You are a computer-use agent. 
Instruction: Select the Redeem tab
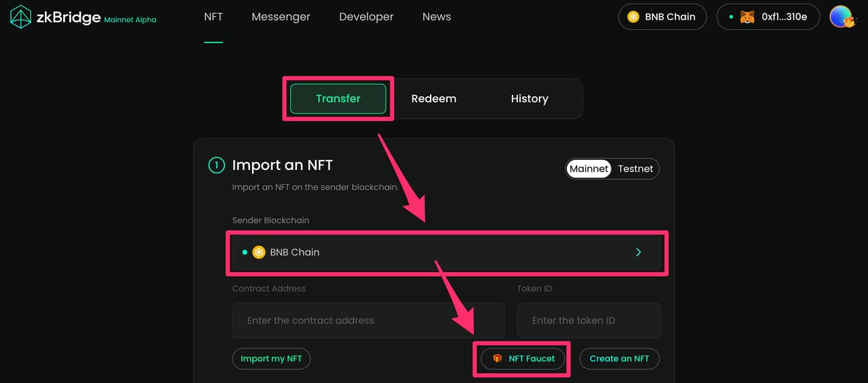click(433, 99)
